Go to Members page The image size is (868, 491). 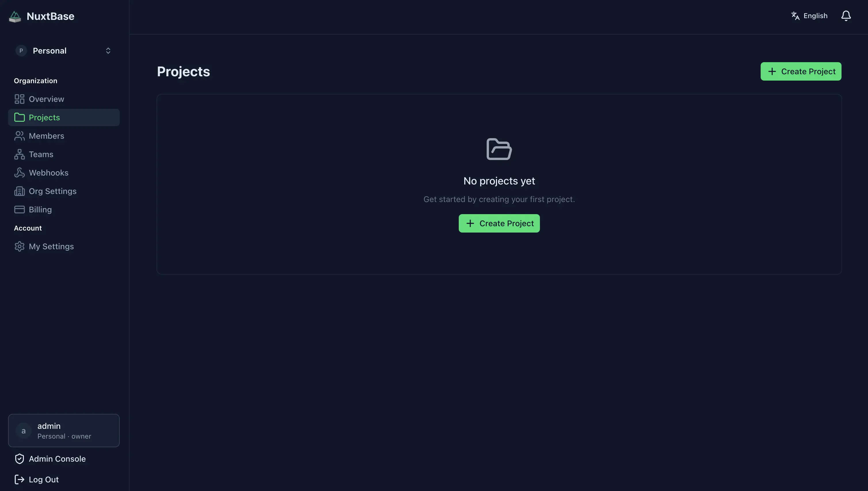tap(46, 136)
